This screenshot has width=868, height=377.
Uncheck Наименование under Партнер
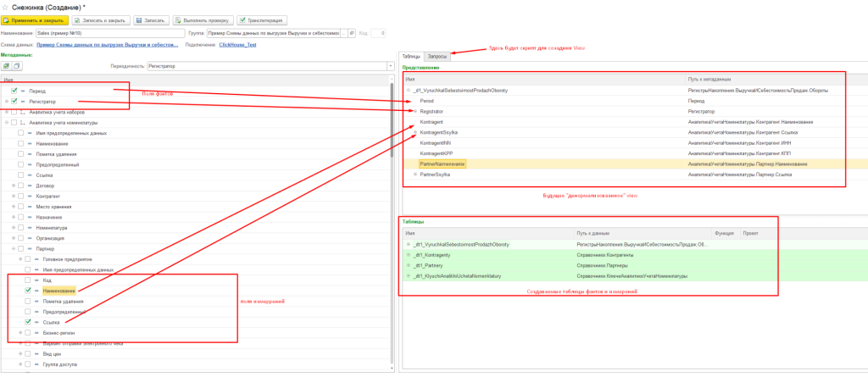(x=28, y=291)
